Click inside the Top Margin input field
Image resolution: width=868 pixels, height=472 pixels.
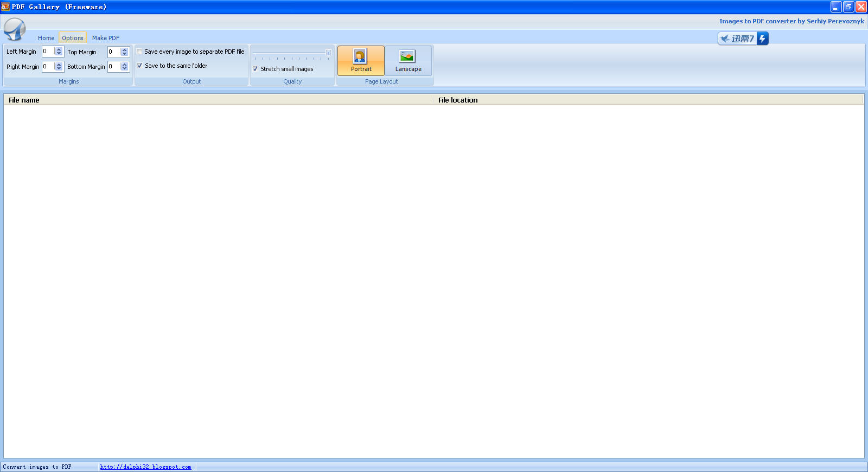pos(114,52)
